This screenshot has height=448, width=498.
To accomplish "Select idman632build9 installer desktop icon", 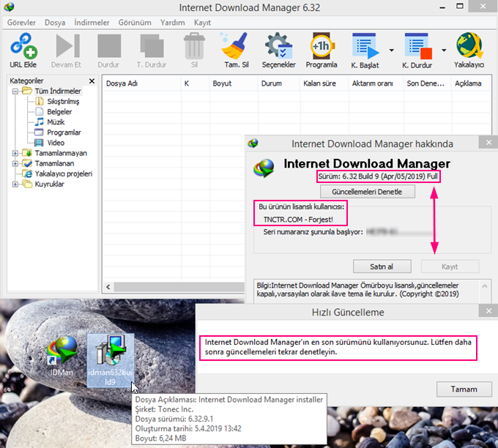I will click(x=110, y=360).
